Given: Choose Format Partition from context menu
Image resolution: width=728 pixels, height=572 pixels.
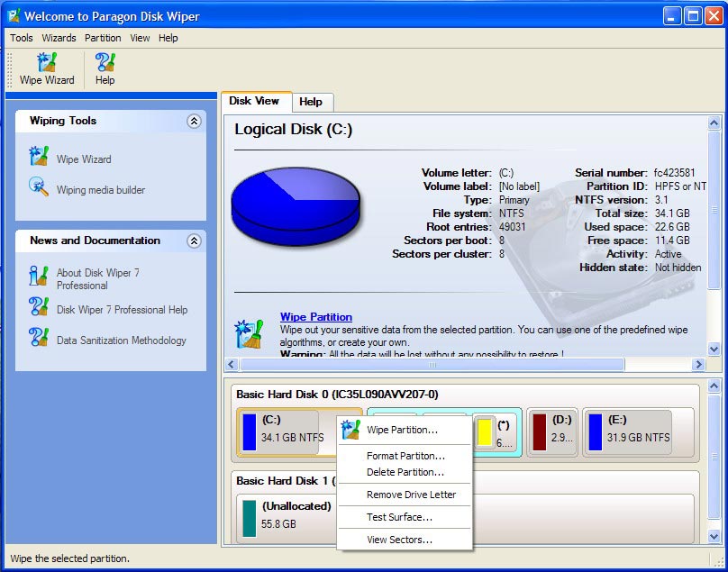Looking at the screenshot, I should [405, 456].
